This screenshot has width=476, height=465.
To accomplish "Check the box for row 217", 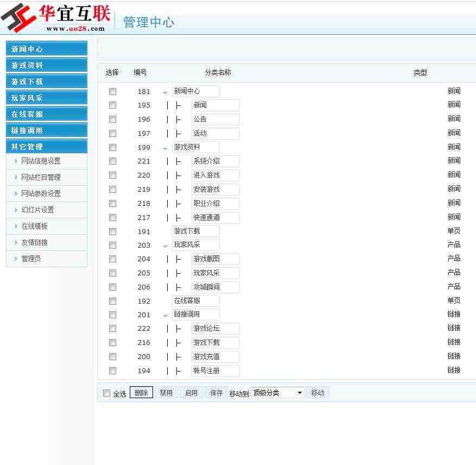I will 113,218.
